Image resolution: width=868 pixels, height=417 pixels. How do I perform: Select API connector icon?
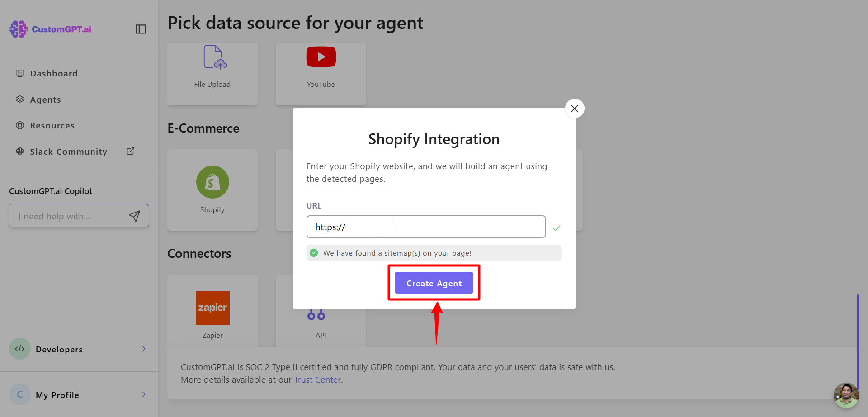click(316, 315)
